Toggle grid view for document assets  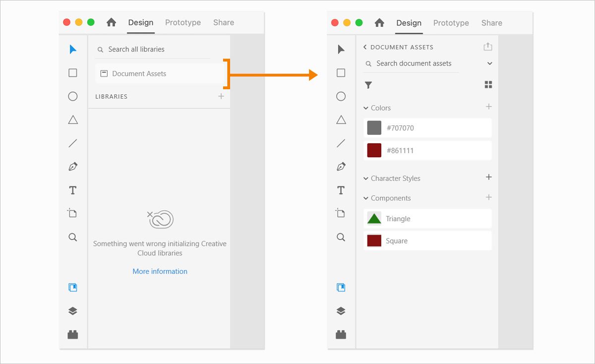[x=488, y=85]
